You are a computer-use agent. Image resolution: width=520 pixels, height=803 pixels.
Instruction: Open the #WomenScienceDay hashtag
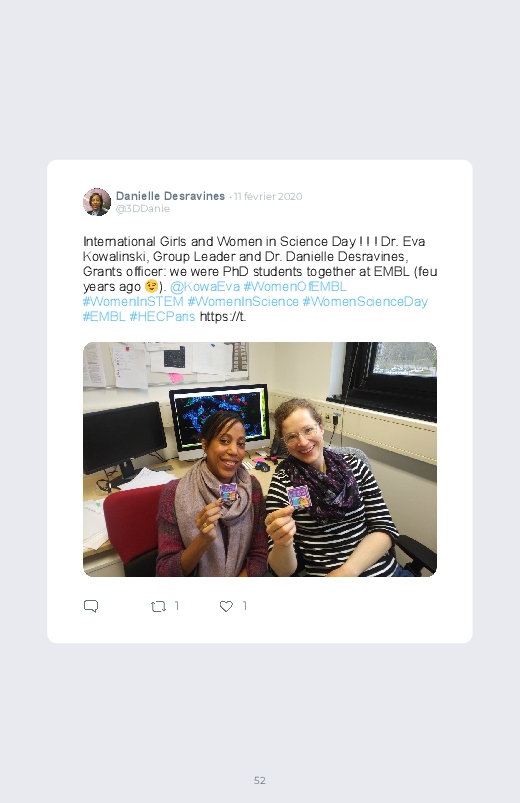(x=365, y=301)
